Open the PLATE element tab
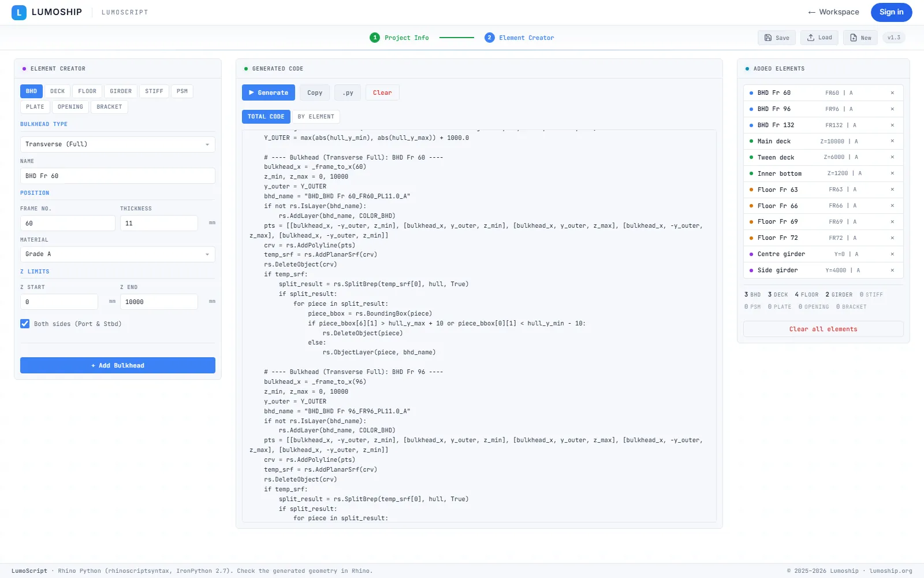This screenshot has height=578, width=924. 35,107
